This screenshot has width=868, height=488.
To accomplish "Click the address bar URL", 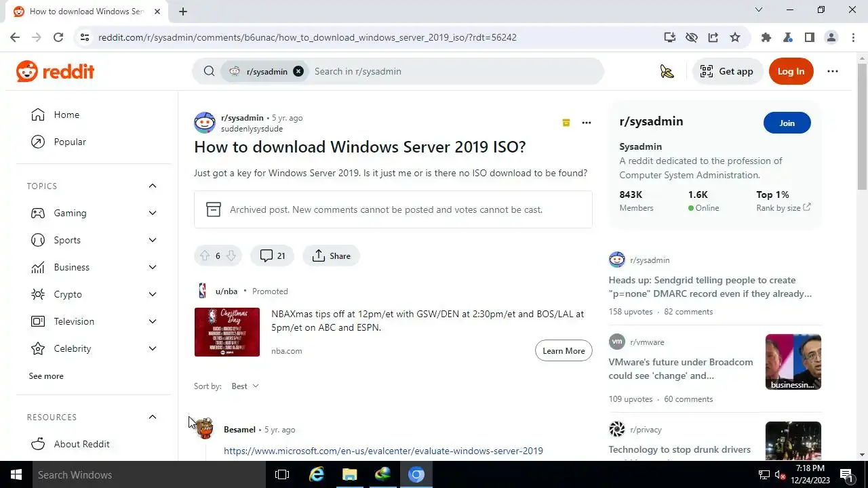I will 307,37.
